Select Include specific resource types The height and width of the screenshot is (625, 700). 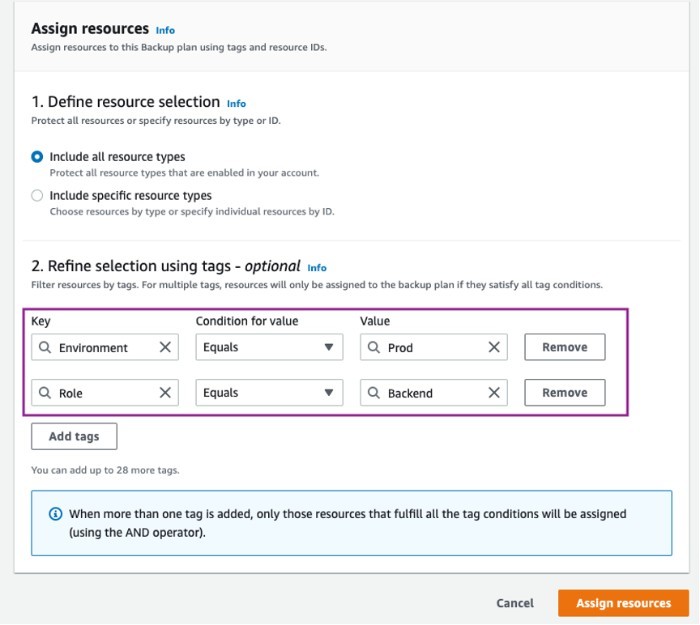37,196
